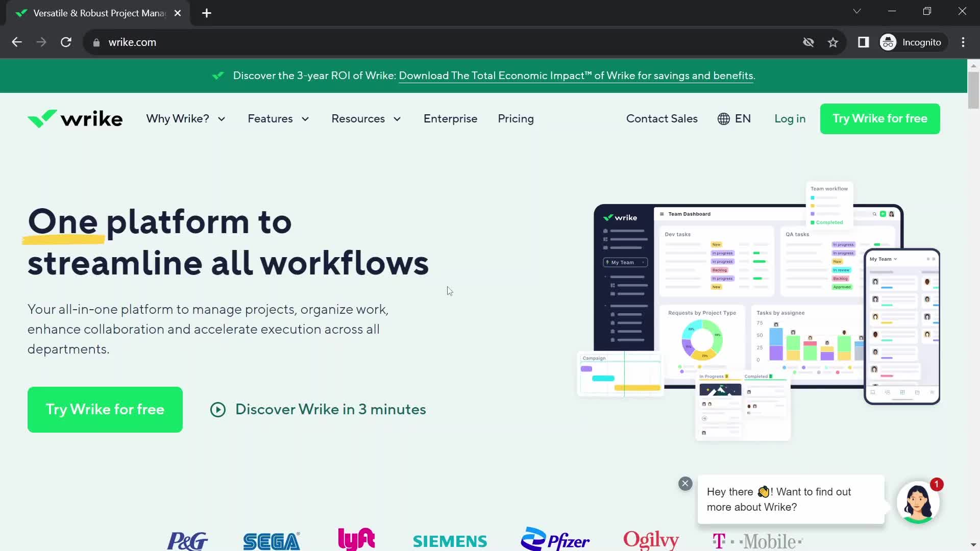This screenshot has width=980, height=551.
Task: Click header Try Wrike for free button
Action: [x=880, y=119]
